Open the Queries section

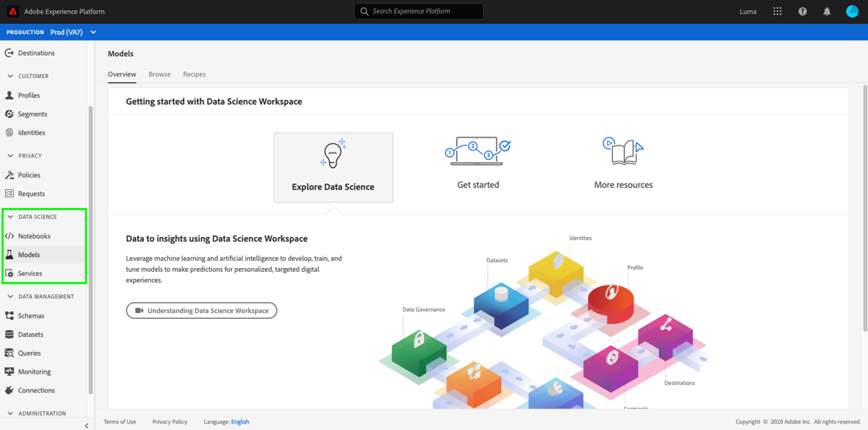coord(28,353)
